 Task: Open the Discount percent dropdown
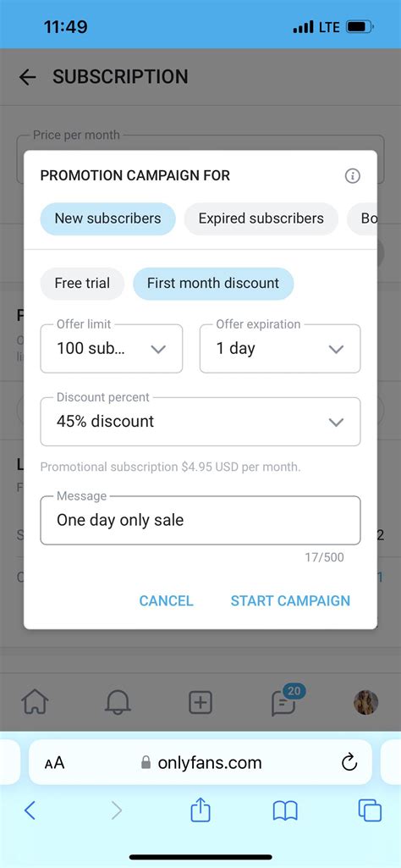pyautogui.click(x=200, y=421)
